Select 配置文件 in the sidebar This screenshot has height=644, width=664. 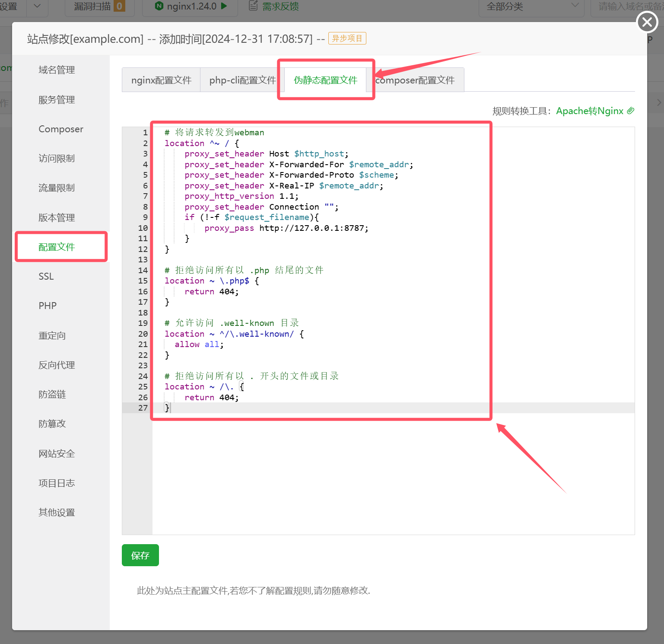click(x=57, y=247)
